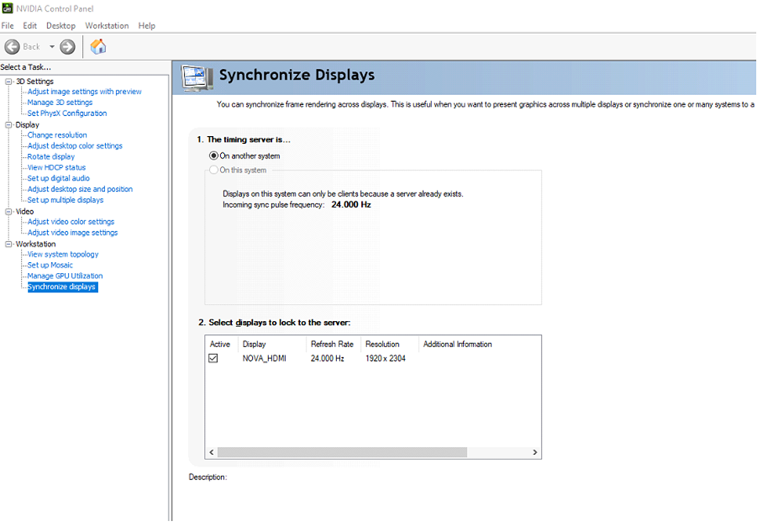
Task: Select On this system radio button
Action: pos(213,170)
